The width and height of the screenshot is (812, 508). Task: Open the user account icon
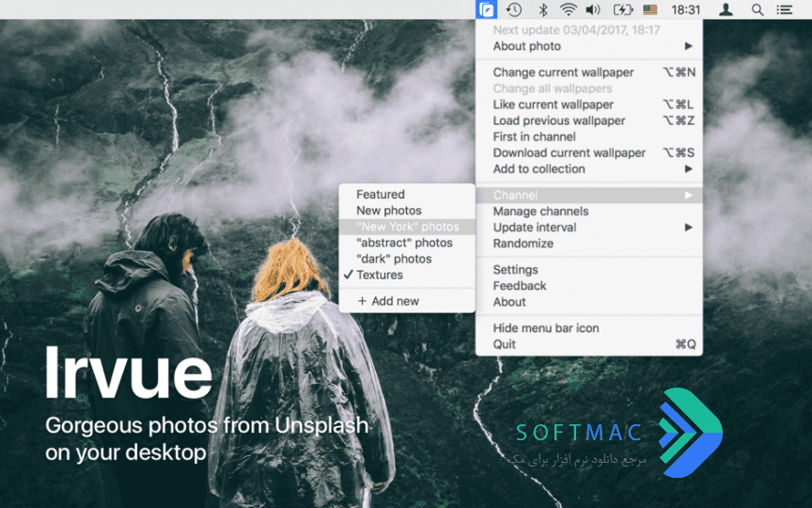click(x=726, y=9)
